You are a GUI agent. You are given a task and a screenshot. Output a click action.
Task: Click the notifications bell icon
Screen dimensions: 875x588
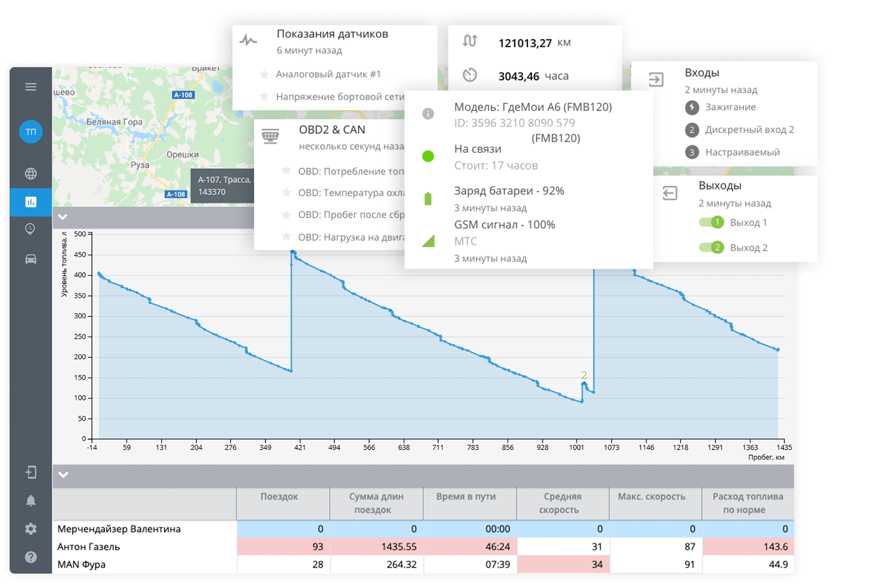point(31,501)
